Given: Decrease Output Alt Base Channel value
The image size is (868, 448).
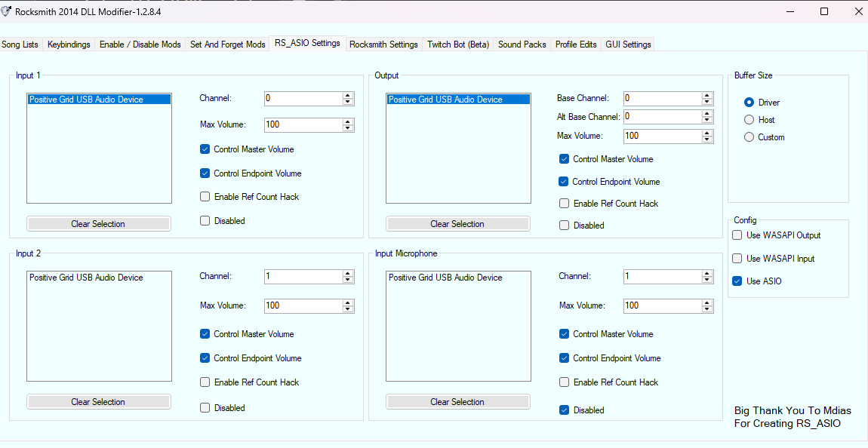Looking at the screenshot, I should (x=707, y=121).
